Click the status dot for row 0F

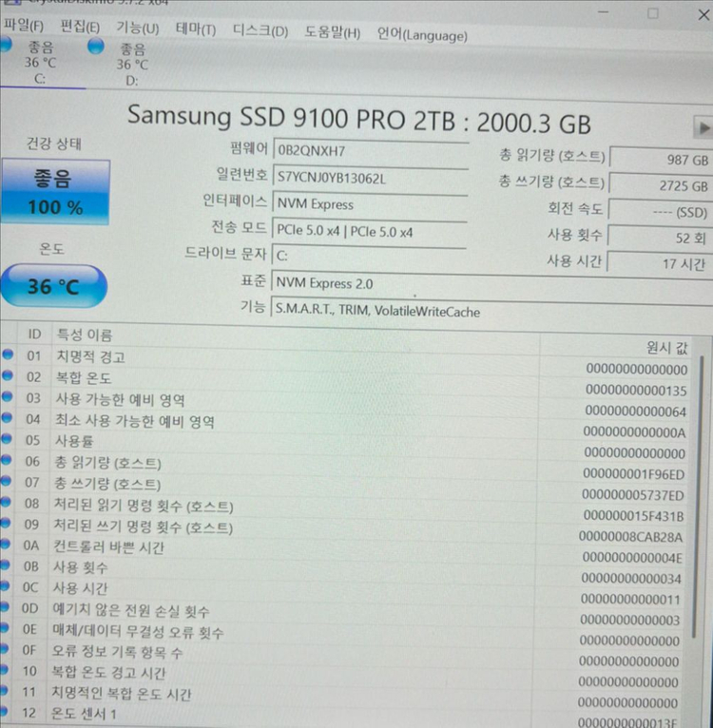coord(3,648)
